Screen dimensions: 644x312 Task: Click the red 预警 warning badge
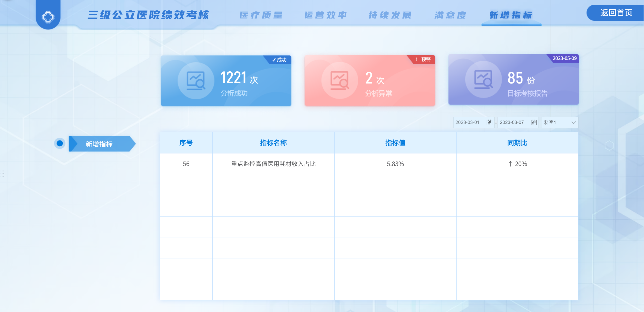[423, 59]
